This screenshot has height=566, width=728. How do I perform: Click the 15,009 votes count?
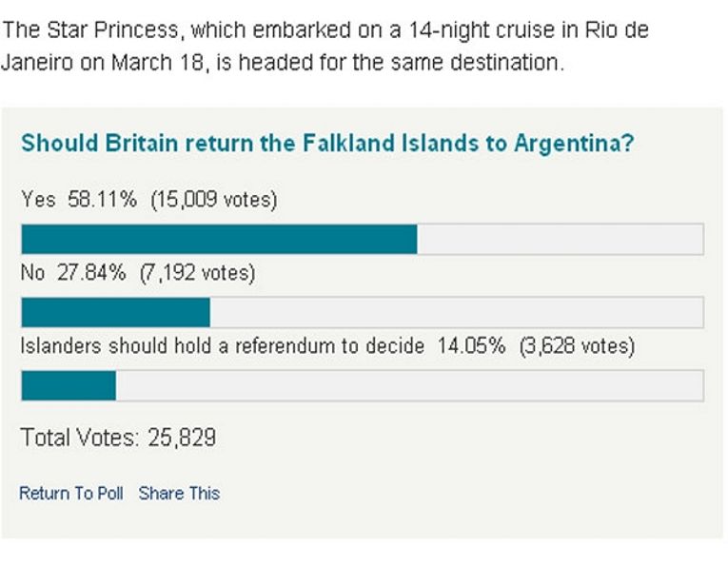(213, 200)
